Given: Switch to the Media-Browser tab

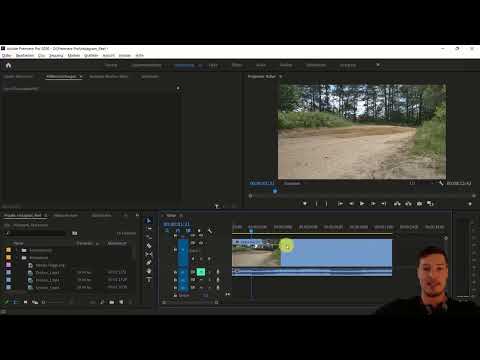Looking at the screenshot, I should click(66, 215).
